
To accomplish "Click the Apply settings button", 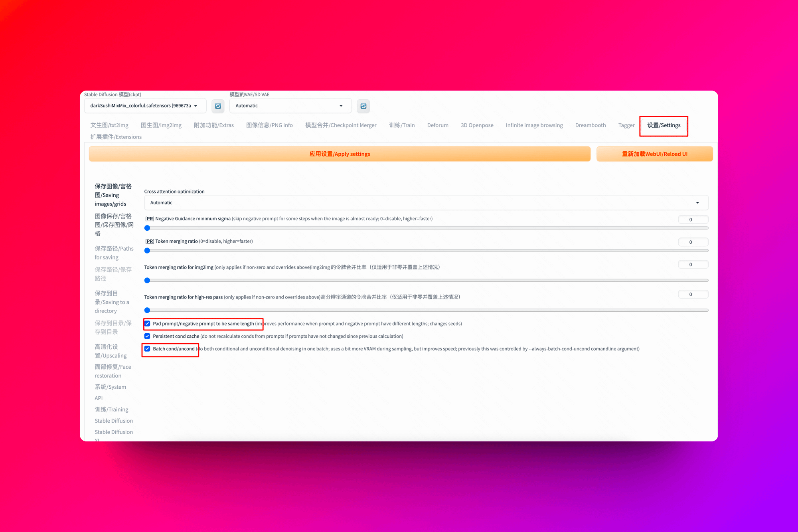I will tap(340, 154).
